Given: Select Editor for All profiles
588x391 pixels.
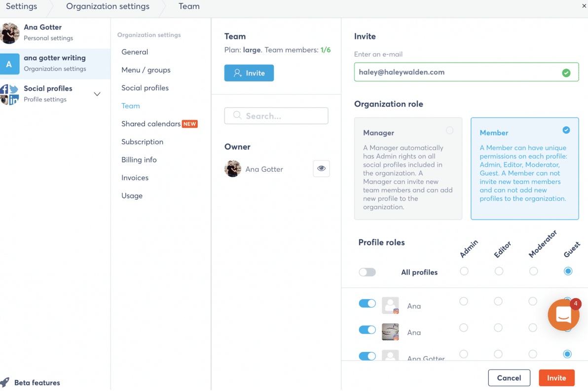Looking at the screenshot, I should [499, 272].
